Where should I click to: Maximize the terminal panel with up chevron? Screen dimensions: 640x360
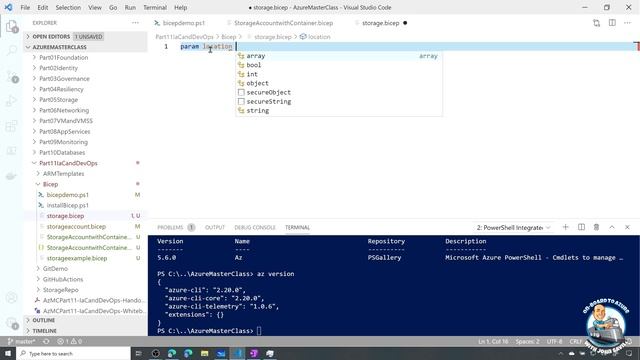pyautogui.click(x=612, y=227)
